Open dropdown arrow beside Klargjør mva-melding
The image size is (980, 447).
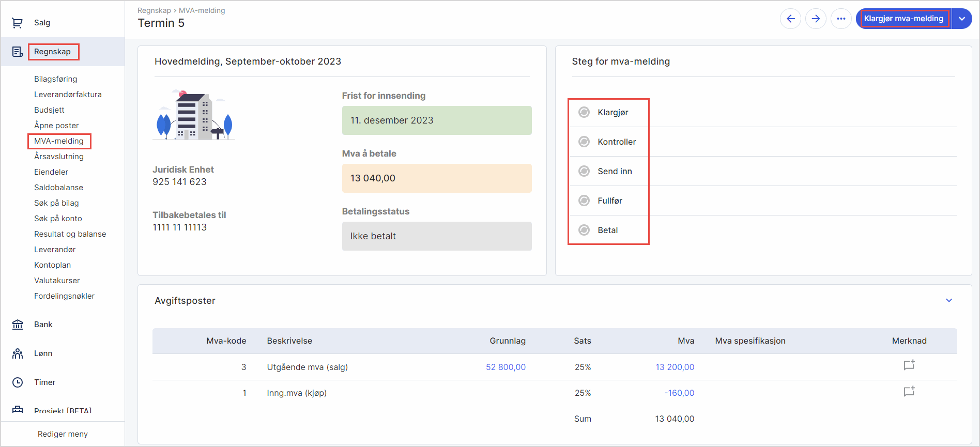[962, 19]
